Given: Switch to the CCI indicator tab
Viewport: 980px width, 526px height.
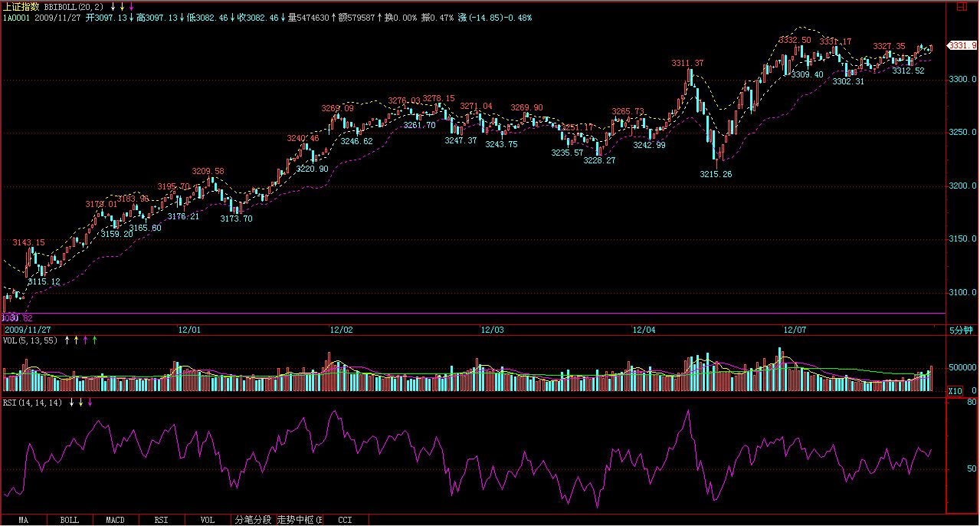Looking at the screenshot, I should 345,520.
